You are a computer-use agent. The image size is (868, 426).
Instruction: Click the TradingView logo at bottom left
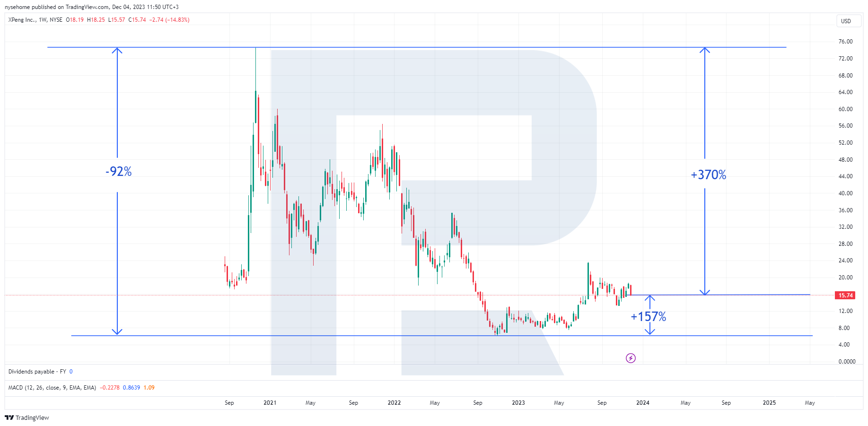click(x=27, y=417)
